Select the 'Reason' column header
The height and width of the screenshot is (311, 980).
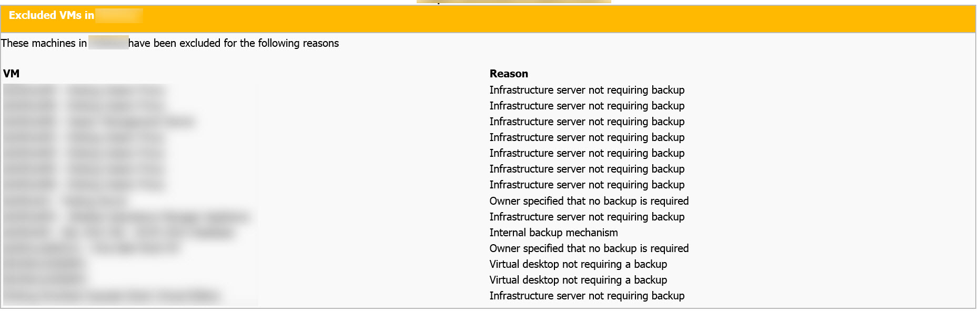[x=509, y=74]
